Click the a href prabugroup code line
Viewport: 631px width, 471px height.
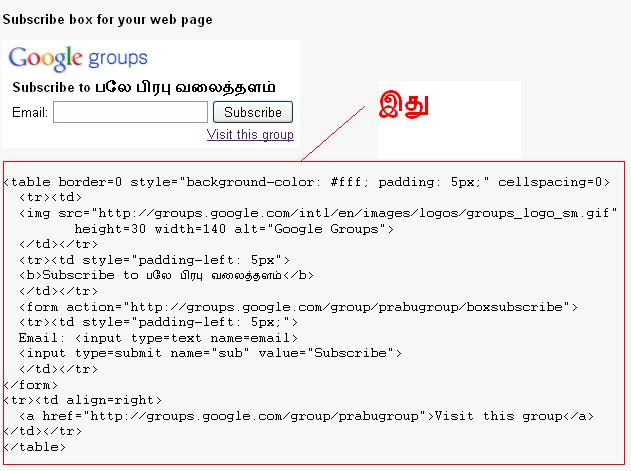[306, 416]
